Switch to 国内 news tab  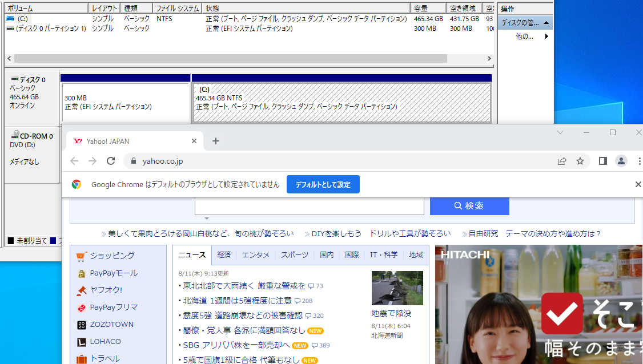coord(327,255)
